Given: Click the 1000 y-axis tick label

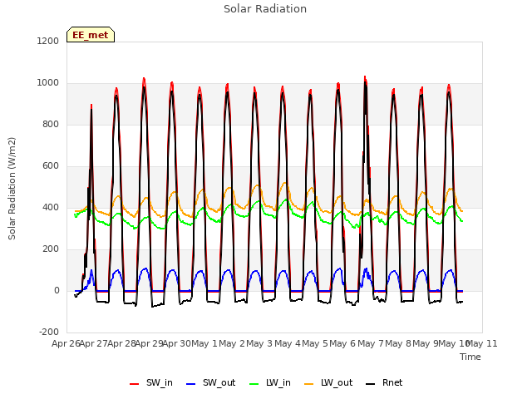Looking at the screenshot, I should (48, 83).
